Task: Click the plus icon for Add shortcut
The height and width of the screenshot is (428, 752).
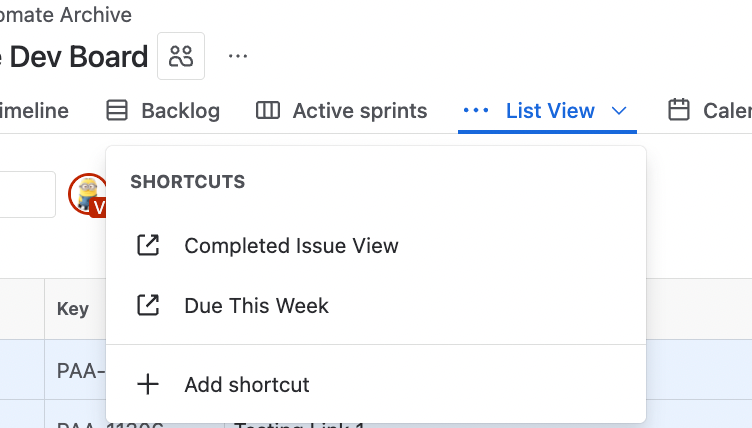Action: tap(148, 384)
